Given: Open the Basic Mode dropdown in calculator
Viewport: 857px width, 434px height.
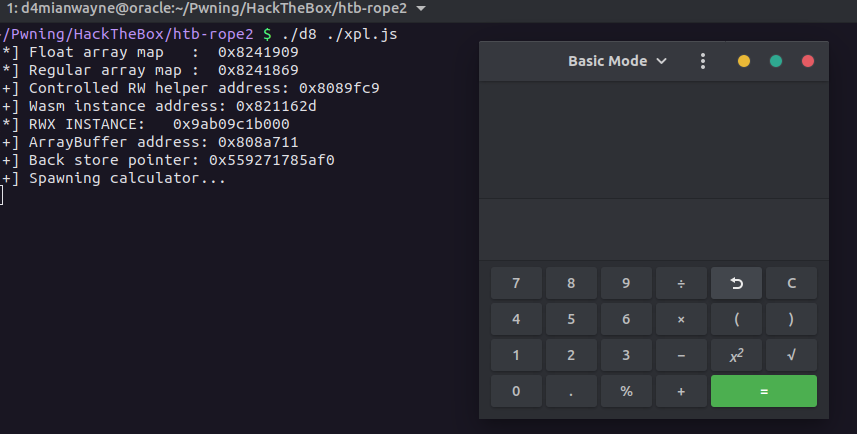Looking at the screenshot, I should coord(617,61).
